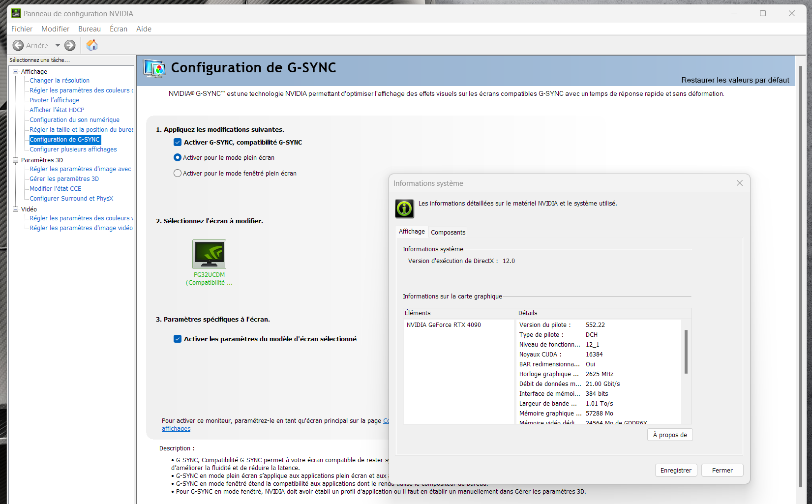
Task: Open the Arrière navigation dropdown
Action: pyautogui.click(x=57, y=45)
